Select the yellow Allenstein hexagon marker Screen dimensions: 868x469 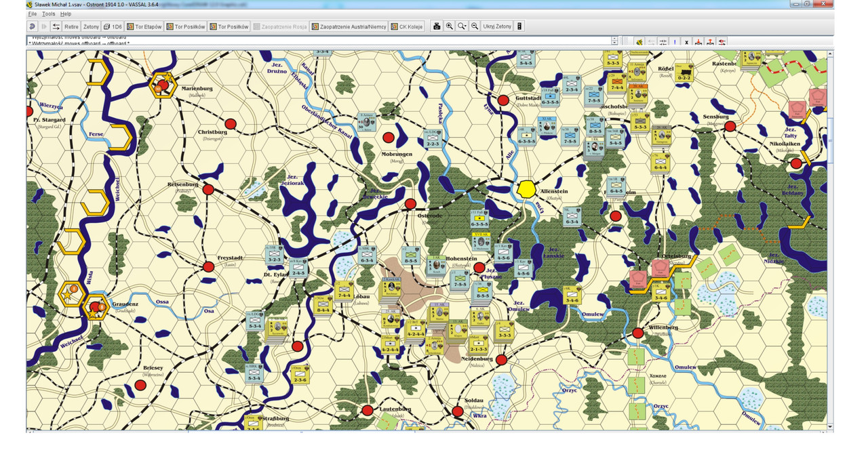point(526,189)
